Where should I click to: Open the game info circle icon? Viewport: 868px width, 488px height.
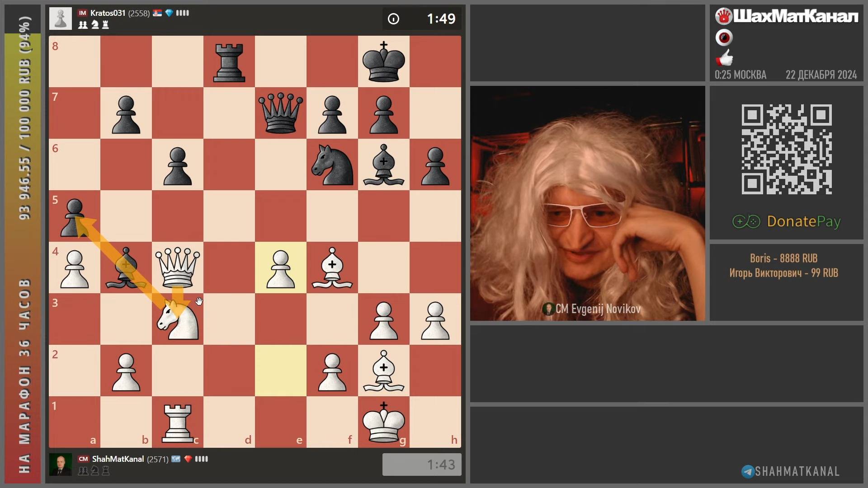(394, 19)
